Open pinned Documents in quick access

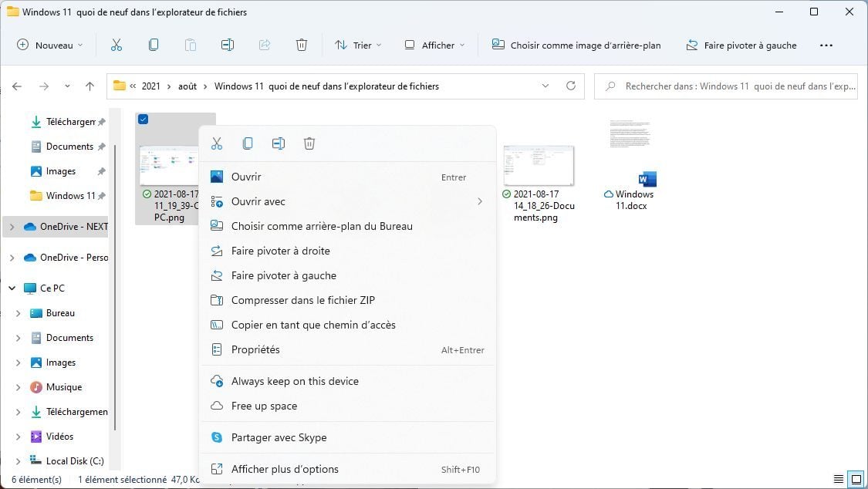coord(68,147)
